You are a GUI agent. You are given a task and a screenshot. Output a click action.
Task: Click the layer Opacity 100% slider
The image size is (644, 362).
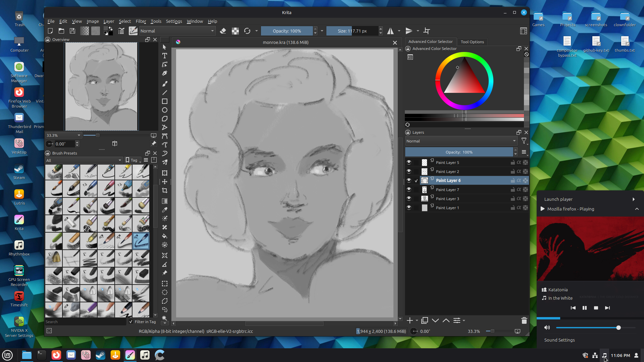459,152
